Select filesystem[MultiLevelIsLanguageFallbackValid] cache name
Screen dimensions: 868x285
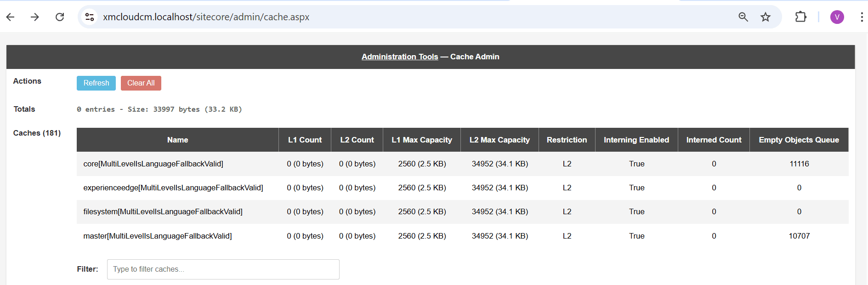(x=163, y=211)
